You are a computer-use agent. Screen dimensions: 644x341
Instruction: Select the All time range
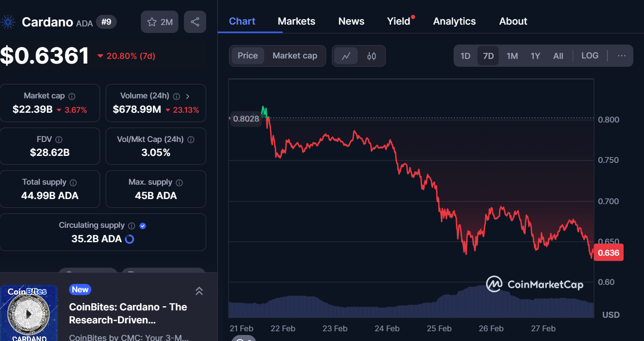(558, 56)
